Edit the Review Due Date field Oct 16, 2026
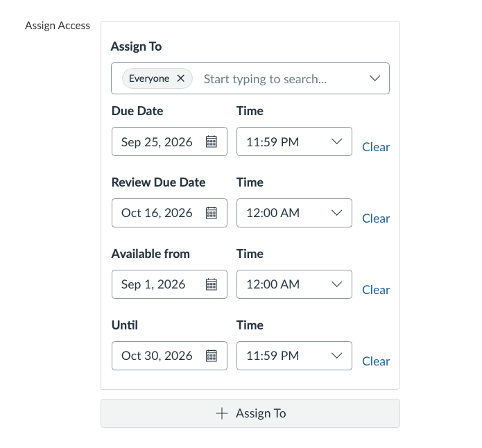The width and height of the screenshot is (482, 448). coord(169,213)
